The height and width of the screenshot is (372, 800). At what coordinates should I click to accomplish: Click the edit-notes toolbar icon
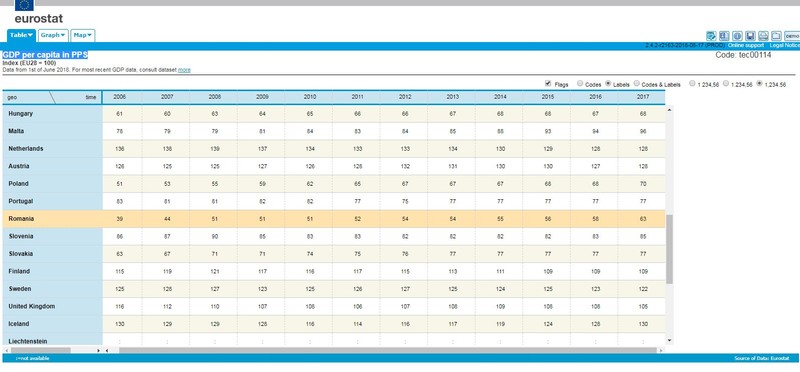point(711,36)
